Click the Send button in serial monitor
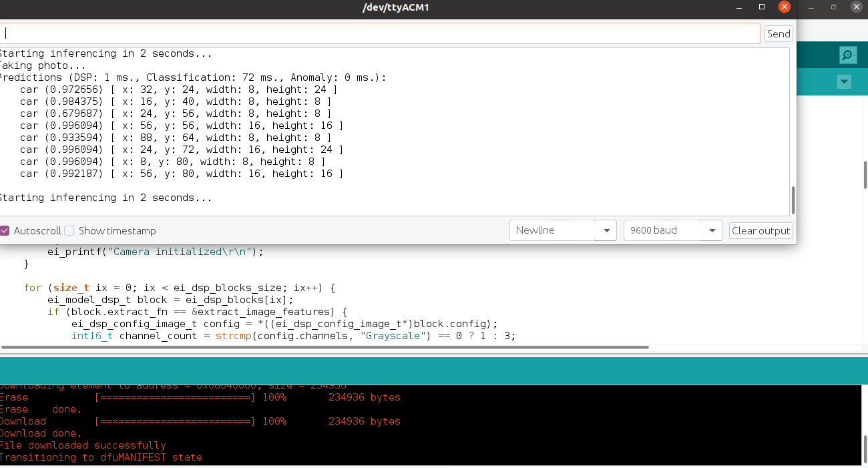 point(779,33)
